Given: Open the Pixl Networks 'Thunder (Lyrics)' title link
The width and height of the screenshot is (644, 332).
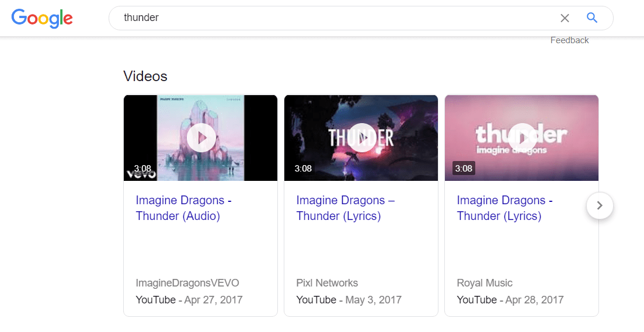Looking at the screenshot, I should (346, 208).
